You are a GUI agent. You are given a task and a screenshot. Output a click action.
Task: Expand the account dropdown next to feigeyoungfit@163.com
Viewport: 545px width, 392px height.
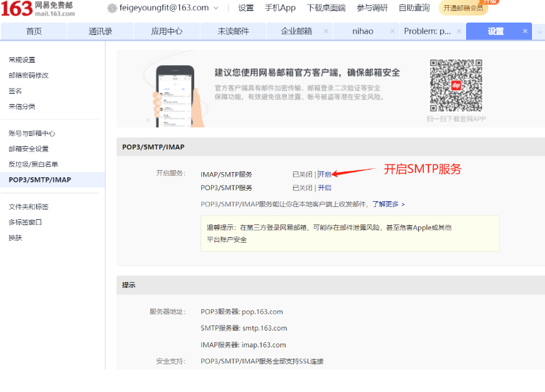(x=216, y=8)
